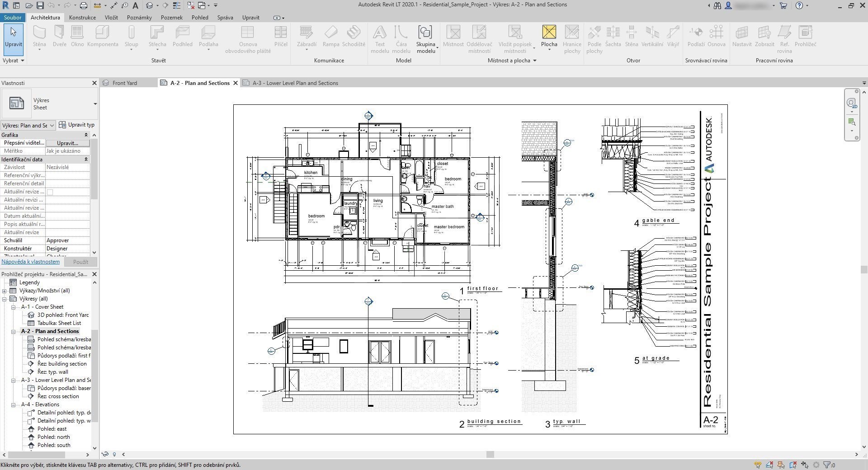Viewport: 868px width, 470px height.
Task: Collapse the Grafika properties section
Action: point(86,135)
